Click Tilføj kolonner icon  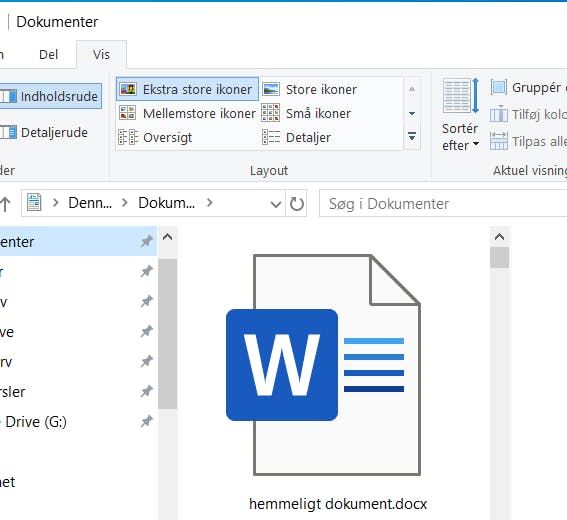pos(499,114)
